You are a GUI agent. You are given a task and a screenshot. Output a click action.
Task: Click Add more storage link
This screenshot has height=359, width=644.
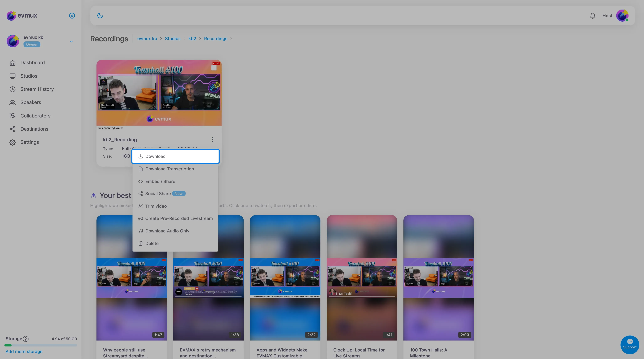coord(24,351)
